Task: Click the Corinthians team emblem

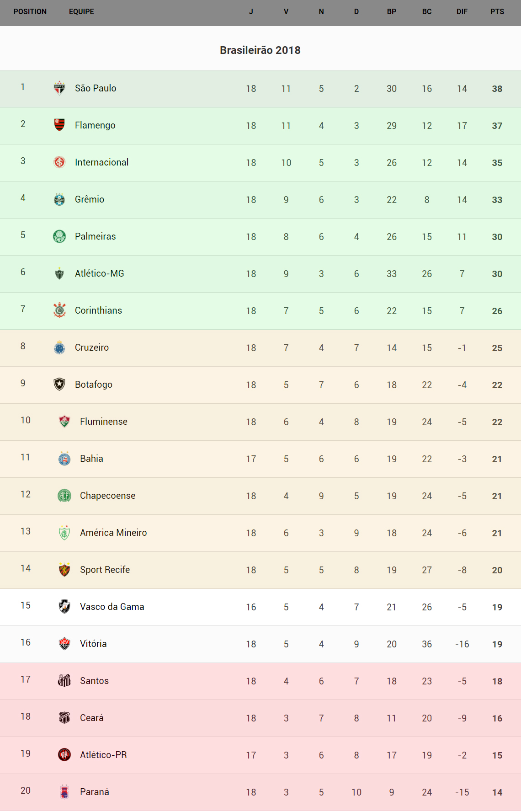Action: pyautogui.click(x=59, y=310)
